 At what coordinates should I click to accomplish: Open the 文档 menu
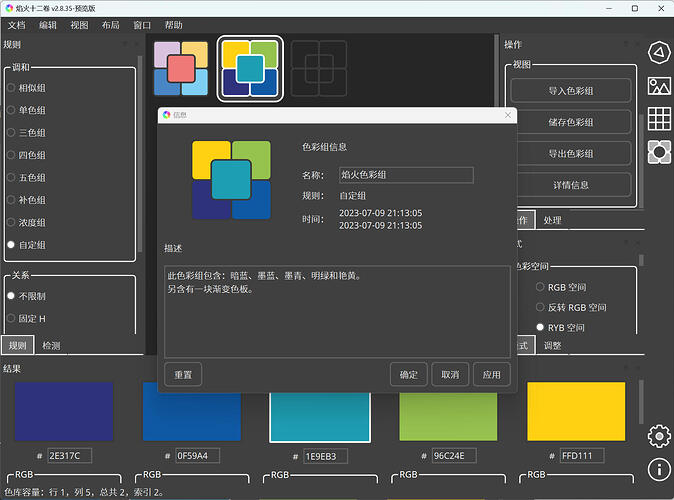16,24
